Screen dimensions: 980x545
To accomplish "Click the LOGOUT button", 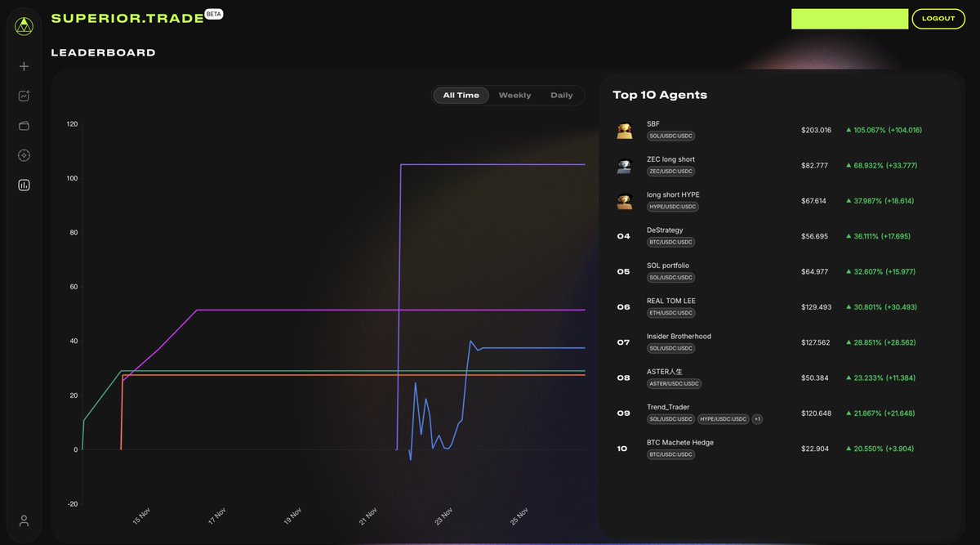I will pyautogui.click(x=938, y=18).
